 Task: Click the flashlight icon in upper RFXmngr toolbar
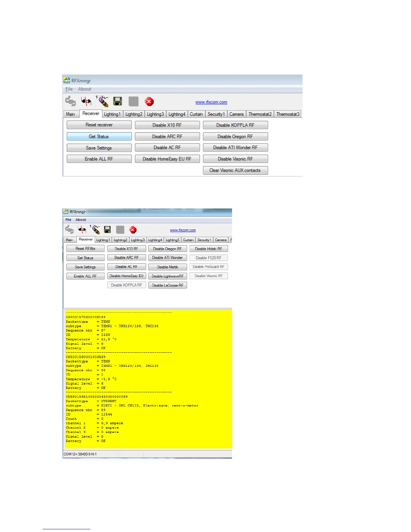coord(102,101)
